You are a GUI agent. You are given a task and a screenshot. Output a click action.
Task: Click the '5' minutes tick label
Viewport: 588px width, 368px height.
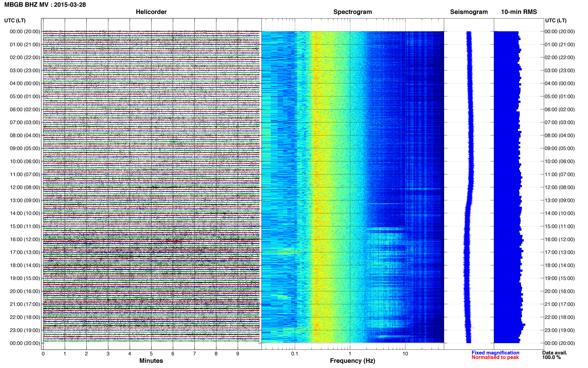point(151,354)
